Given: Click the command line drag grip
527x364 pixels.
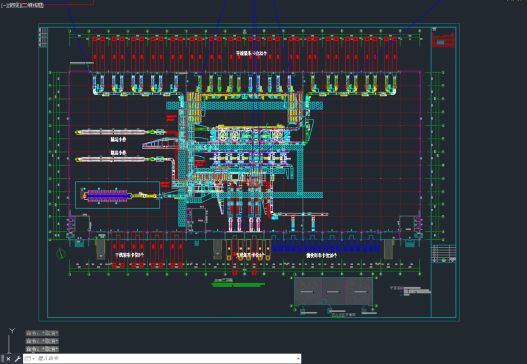Looking at the screenshot, I should 2,359.
